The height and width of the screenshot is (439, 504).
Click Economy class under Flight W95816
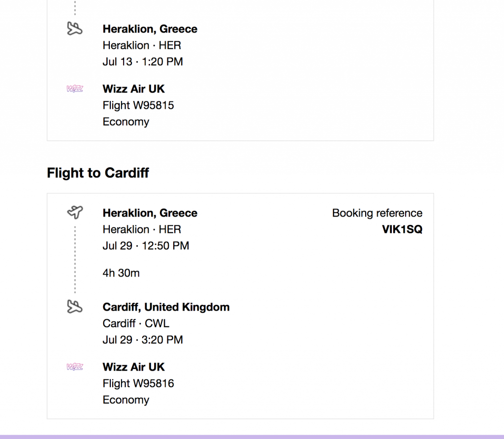pos(126,400)
